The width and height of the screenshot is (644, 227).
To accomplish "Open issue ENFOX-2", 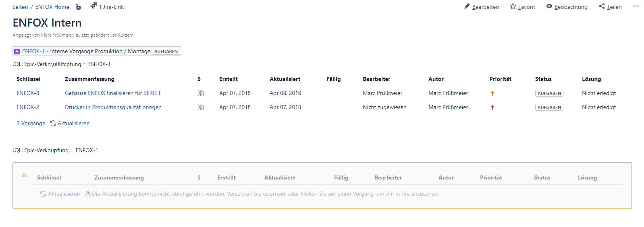I will point(28,107).
